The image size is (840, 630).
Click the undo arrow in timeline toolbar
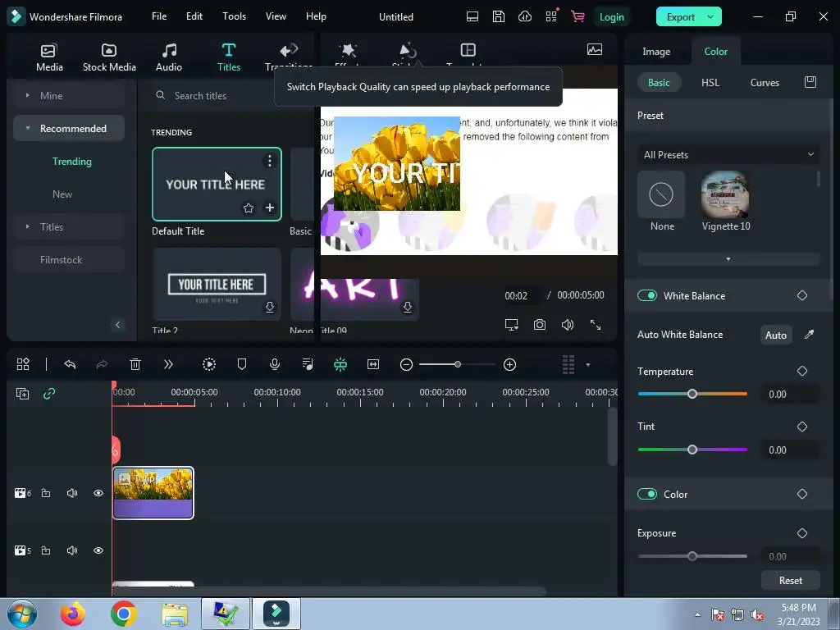click(70, 364)
